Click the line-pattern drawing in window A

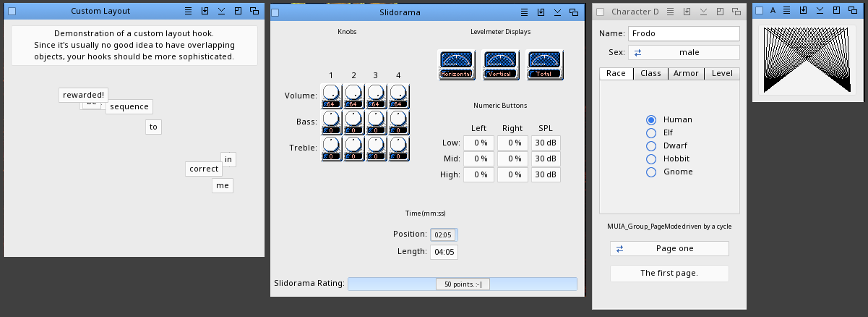pos(809,60)
